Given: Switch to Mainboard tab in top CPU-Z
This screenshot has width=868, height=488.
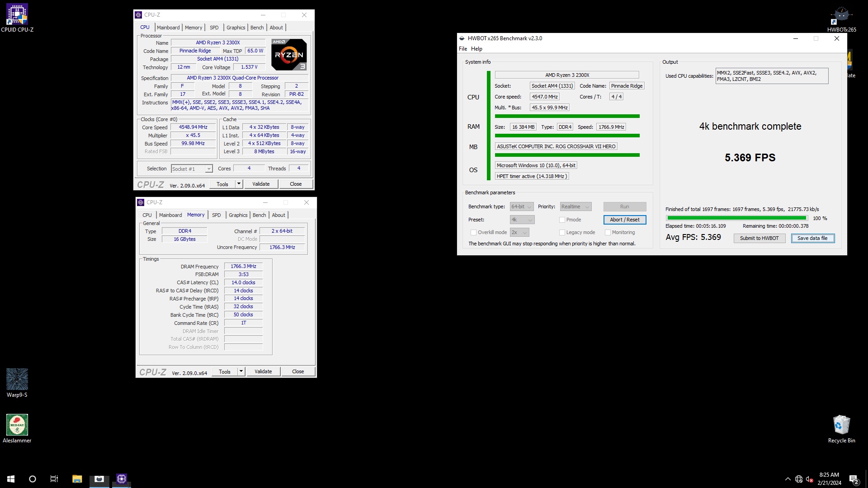Looking at the screenshot, I should [168, 28].
